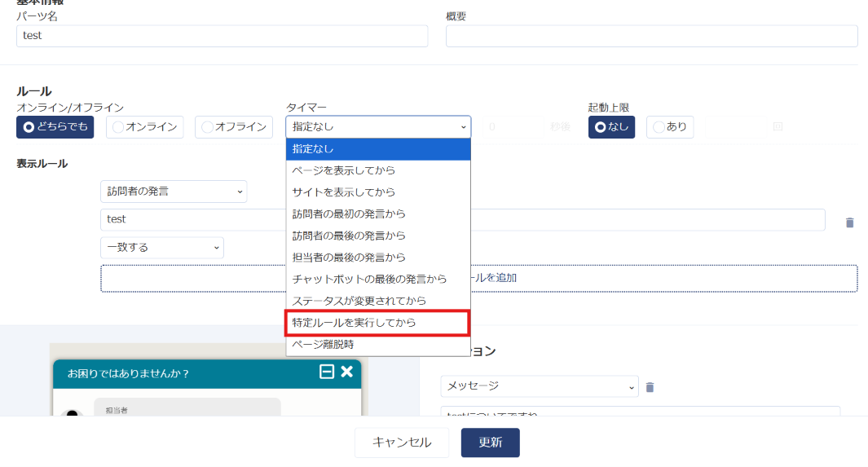Viewport: 868px width, 467px height.
Task: Pick ページを表示してから from the timer list
Action: pos(378,170)
